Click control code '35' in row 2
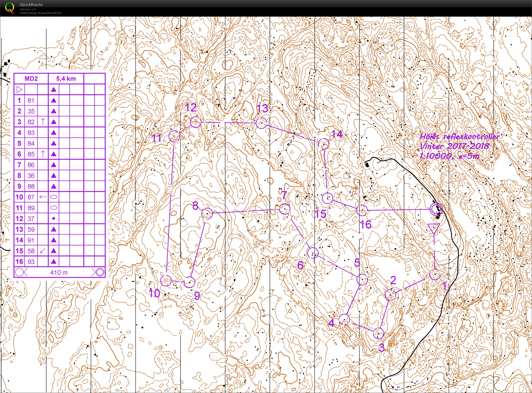The height and width of the screenshot is (393, 532). click(x=31, y=111)
